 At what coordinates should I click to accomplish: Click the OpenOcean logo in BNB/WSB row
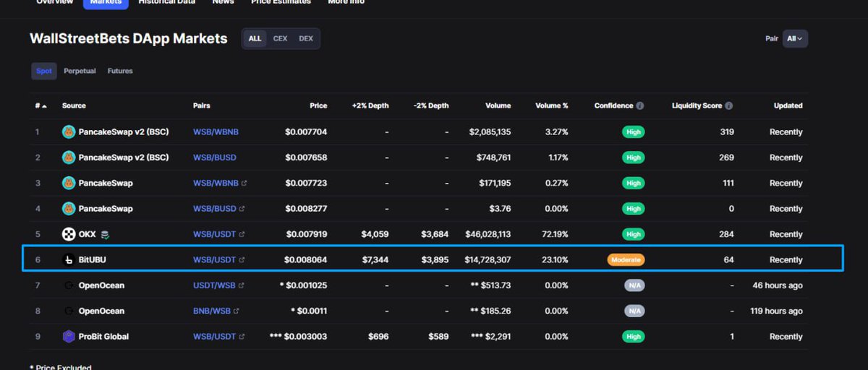coord(69,311)
